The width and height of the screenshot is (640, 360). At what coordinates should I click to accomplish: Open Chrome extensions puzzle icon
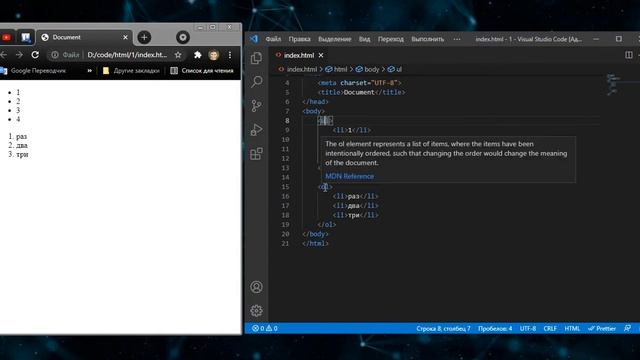[x=198, y=55]
